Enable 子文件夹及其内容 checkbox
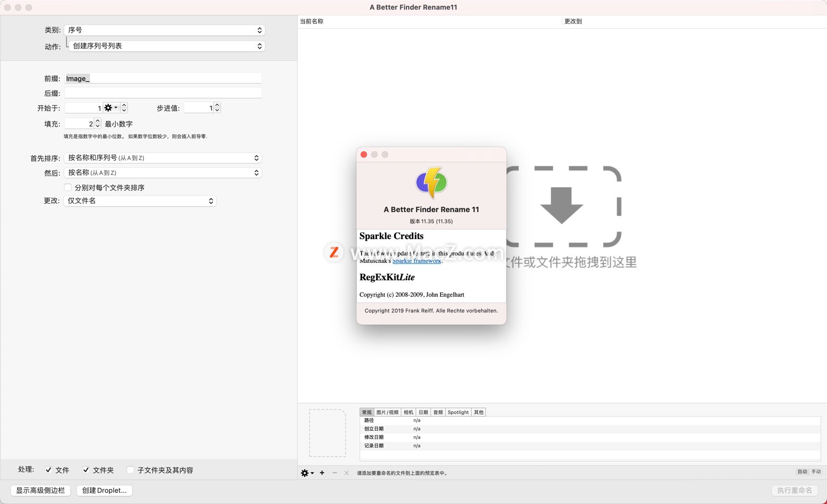Screen dimensions: 827x504 tap(130, 470)
